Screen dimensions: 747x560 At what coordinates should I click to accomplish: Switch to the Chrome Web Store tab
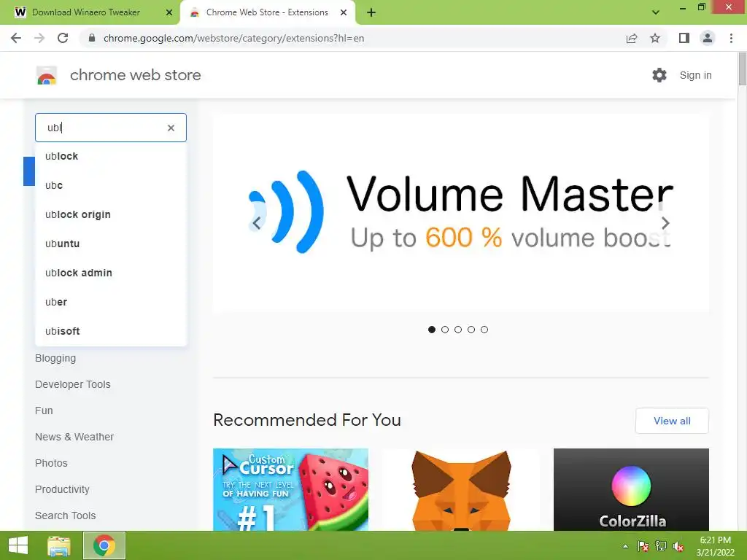[267, 12]
